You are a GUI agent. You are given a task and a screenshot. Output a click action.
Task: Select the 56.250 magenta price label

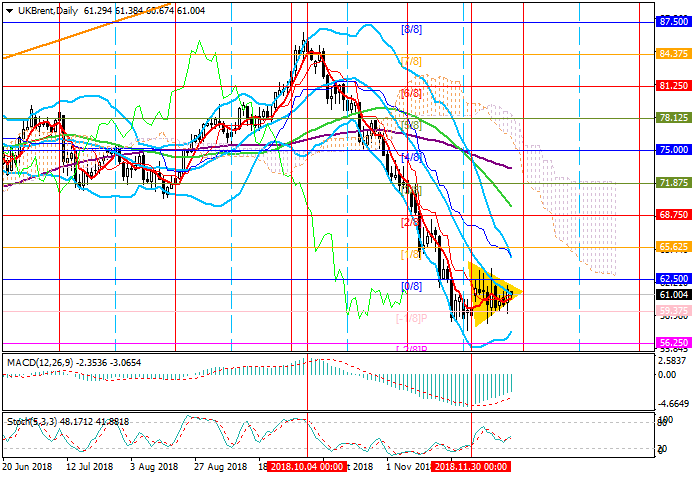[x=670, y=342]
